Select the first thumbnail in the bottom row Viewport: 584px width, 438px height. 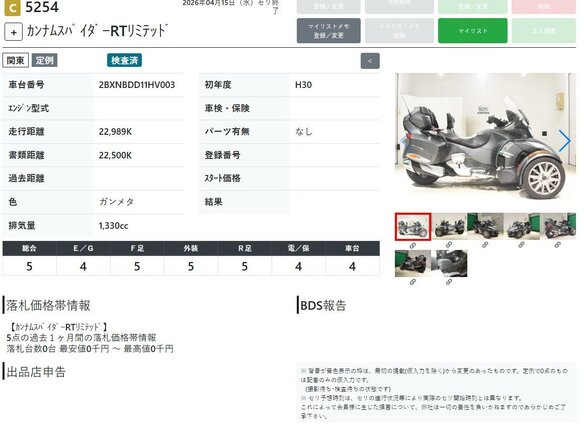coord(413,263)
